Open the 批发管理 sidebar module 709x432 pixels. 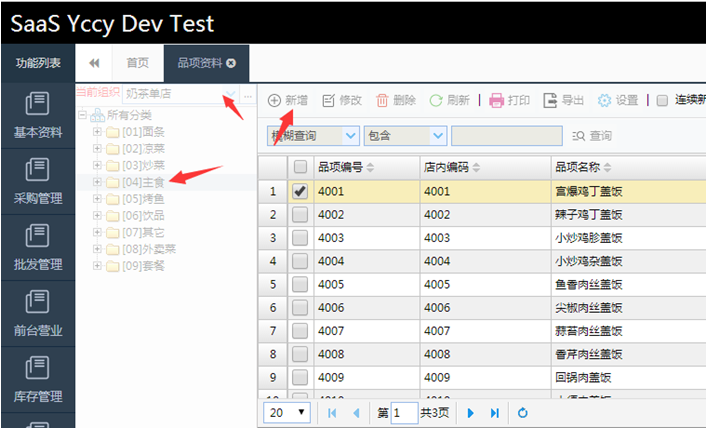click(x=38, y=247)
